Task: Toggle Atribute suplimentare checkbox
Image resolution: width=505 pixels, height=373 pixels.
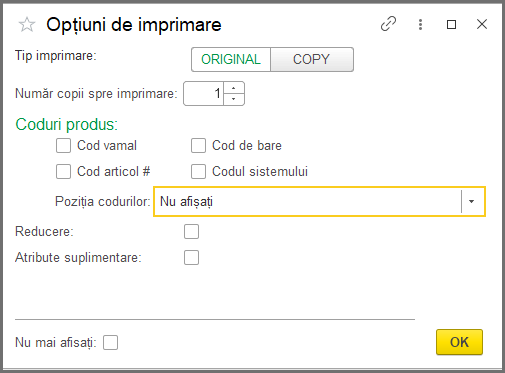Action: pos(191,258)
